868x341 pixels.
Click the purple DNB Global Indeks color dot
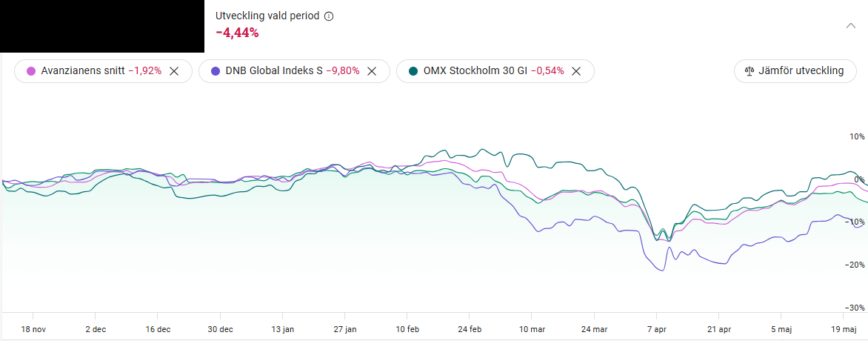216,71
